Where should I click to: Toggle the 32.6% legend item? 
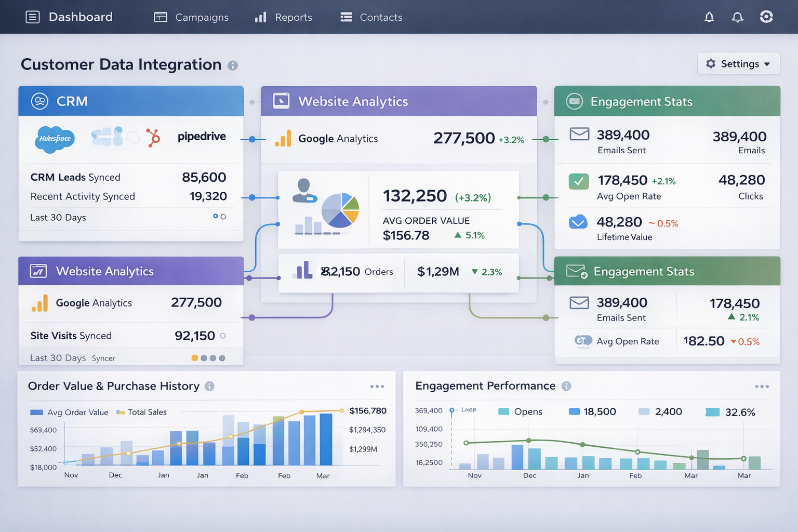click(730, 412)
